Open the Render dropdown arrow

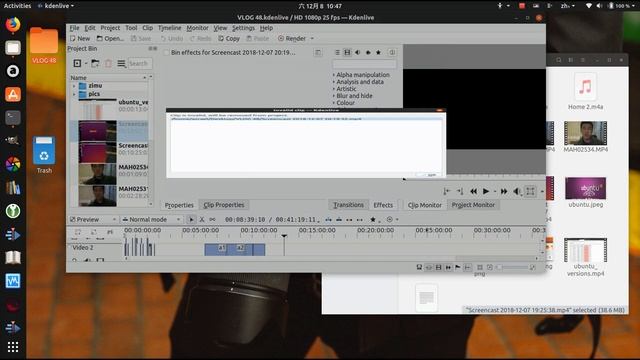pos(312,39)
